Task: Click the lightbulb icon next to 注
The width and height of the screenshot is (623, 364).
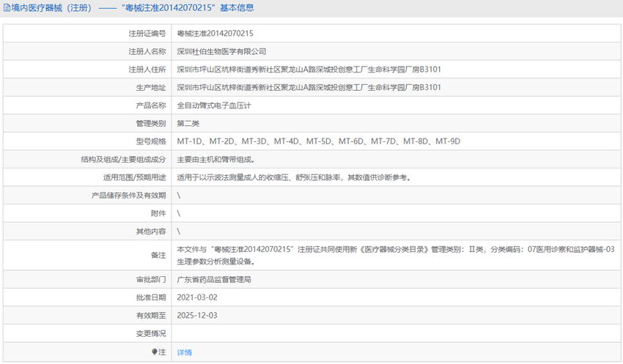Action: tap(155, 352)
